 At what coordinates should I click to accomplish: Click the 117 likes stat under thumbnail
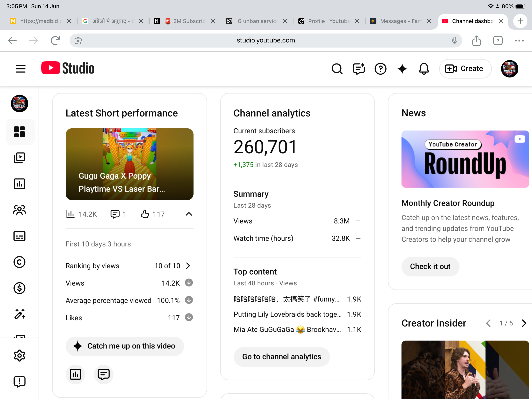[x=153, y=214]
